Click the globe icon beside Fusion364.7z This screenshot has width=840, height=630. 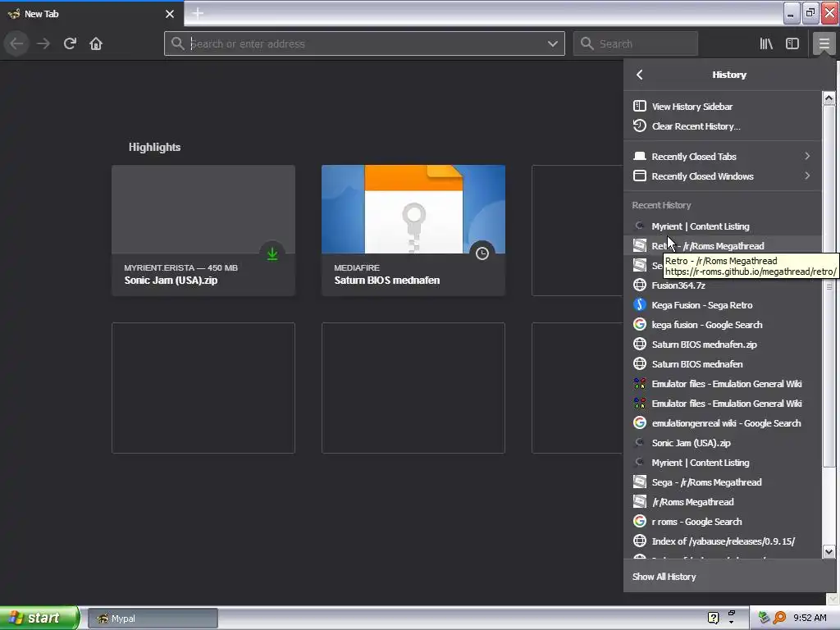pos(640,285)
